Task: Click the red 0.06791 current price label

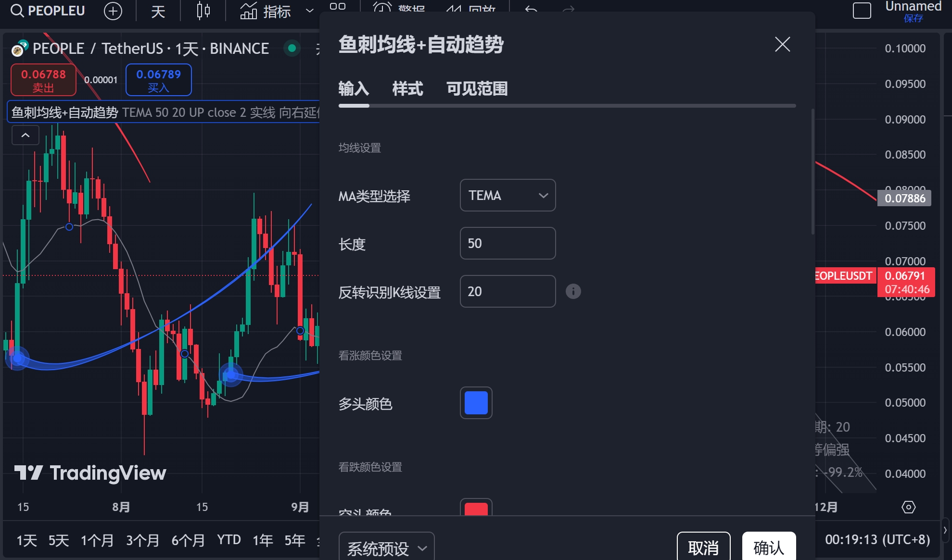Action: 906,282
